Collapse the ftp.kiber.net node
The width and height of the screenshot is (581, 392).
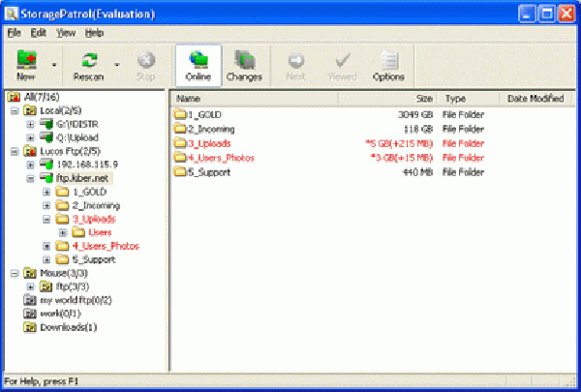pos(30,179)
